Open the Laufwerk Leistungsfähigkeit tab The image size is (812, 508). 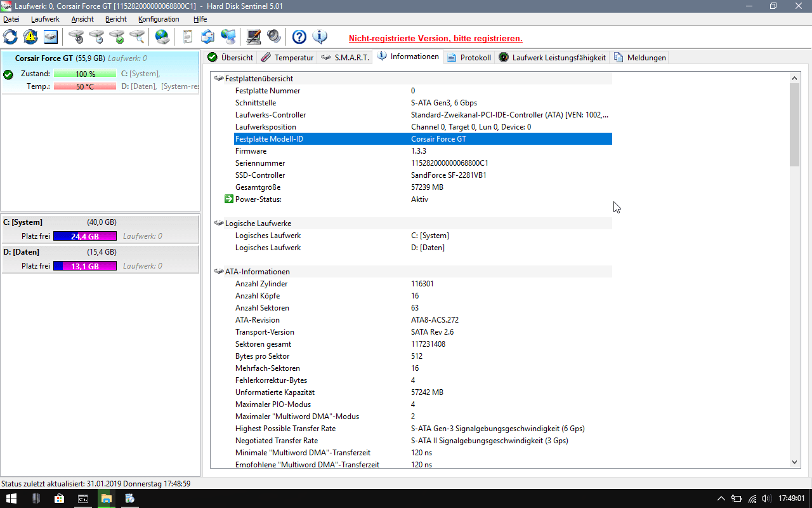(x=552, y=57)
